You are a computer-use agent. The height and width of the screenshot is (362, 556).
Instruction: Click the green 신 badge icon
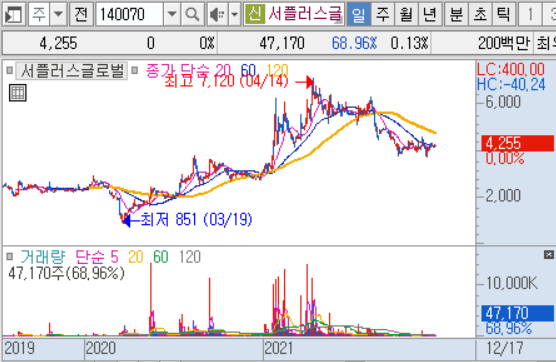(255, 14)
